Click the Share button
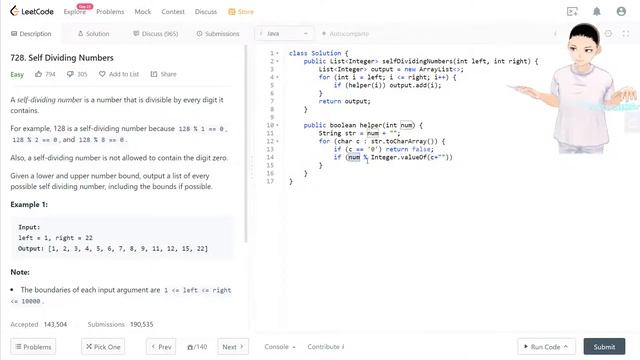 [163, 74]
